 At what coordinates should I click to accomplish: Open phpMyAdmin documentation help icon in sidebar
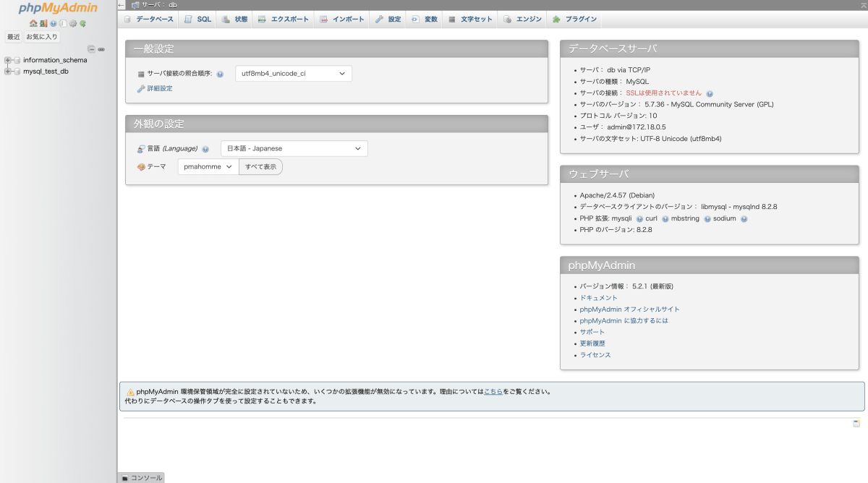(x=54, y=23)
